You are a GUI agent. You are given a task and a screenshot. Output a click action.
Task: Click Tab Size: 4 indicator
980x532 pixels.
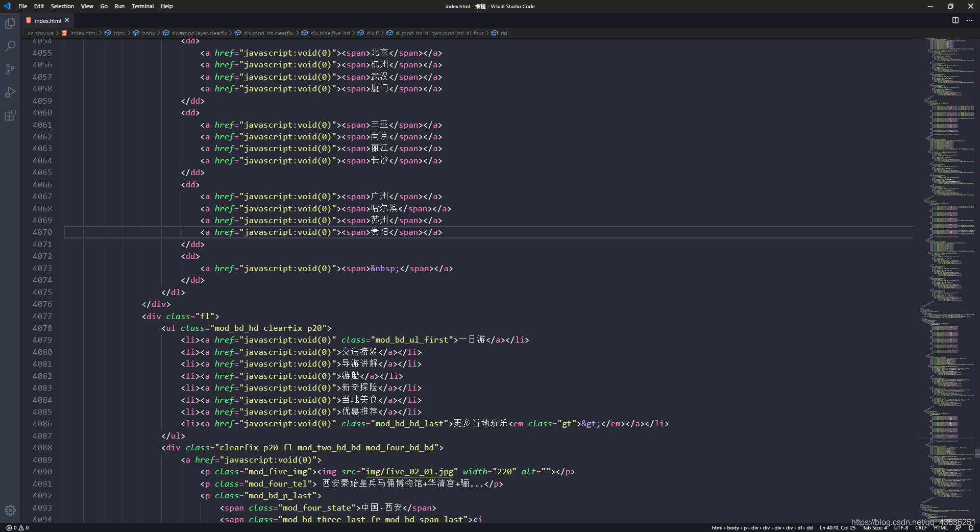875,528
